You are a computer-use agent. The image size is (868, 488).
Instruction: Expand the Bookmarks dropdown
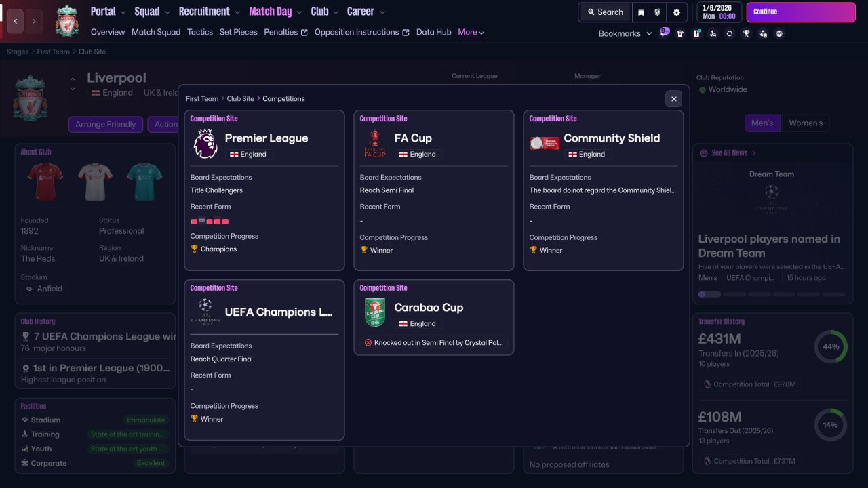(625, 33)
